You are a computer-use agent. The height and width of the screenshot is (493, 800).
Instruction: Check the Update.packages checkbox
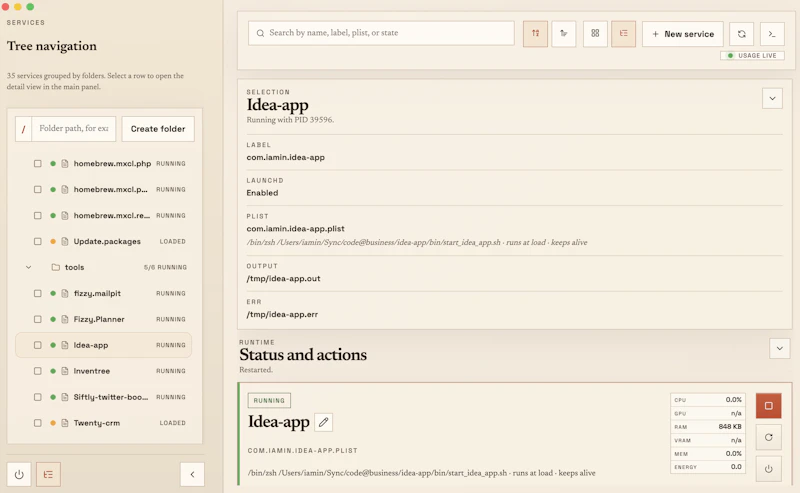coord(38,241)
